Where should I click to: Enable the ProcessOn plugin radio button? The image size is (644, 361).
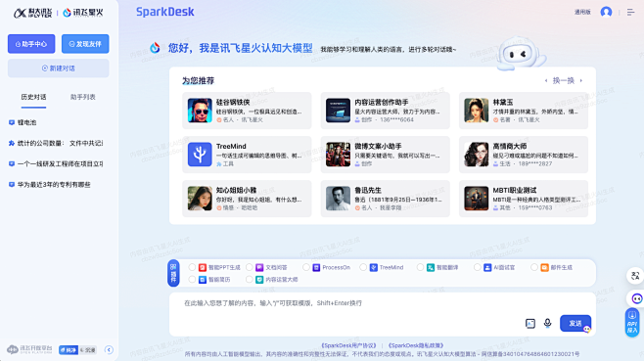(306, 267)
